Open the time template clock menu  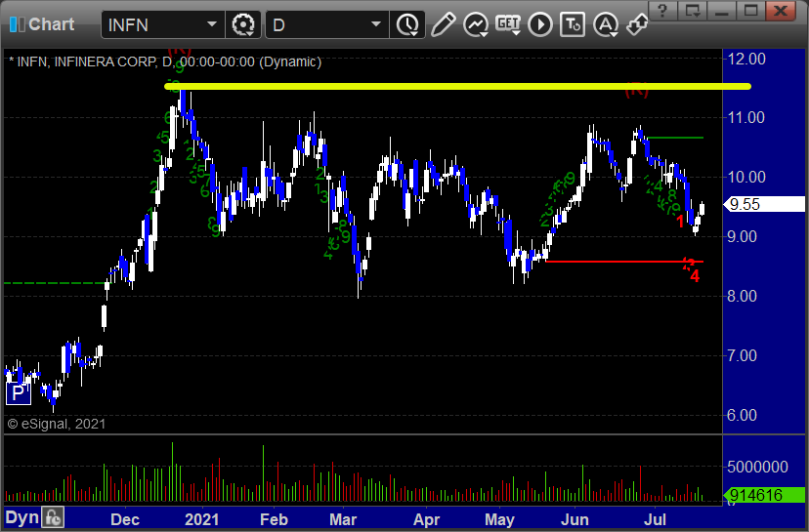[x=407, y=24]
